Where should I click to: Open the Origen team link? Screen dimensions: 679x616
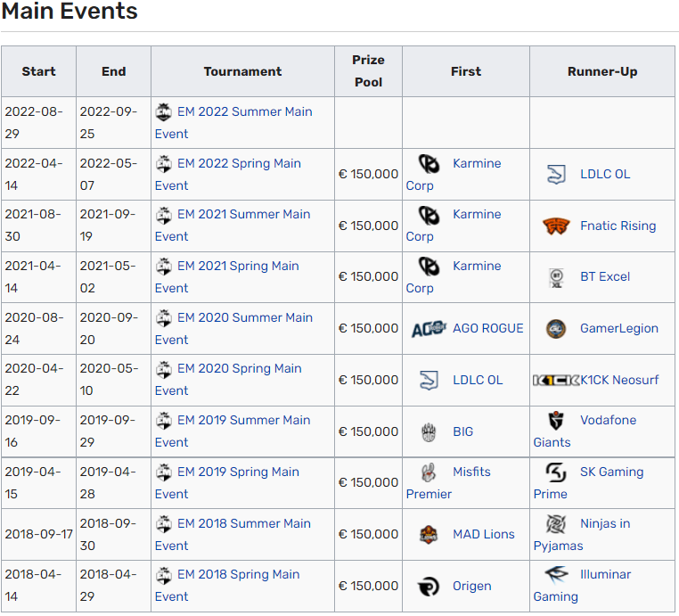472,587
